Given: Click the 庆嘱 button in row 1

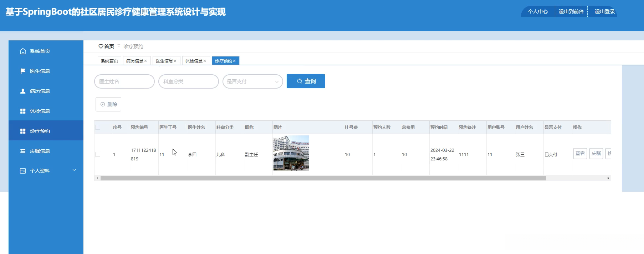Looking at the screenshot, I should coord(596,154).
